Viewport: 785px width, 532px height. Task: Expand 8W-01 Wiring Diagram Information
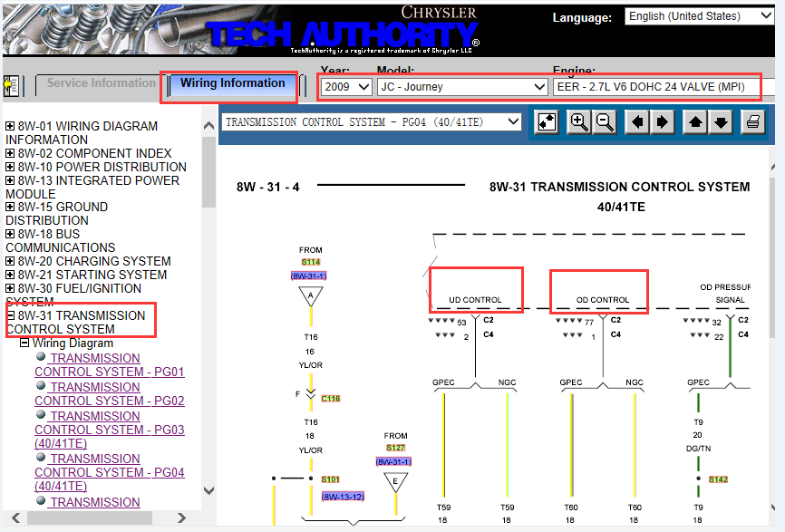(10, 126)
